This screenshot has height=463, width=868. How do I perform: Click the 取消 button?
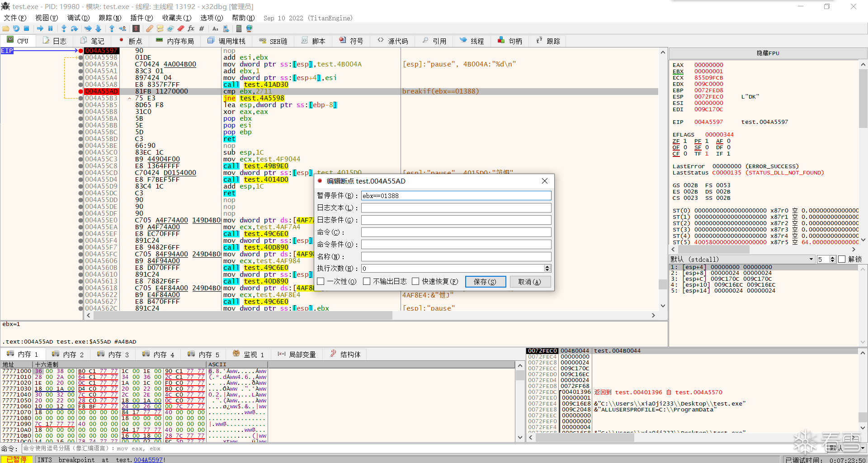point(530,282)
